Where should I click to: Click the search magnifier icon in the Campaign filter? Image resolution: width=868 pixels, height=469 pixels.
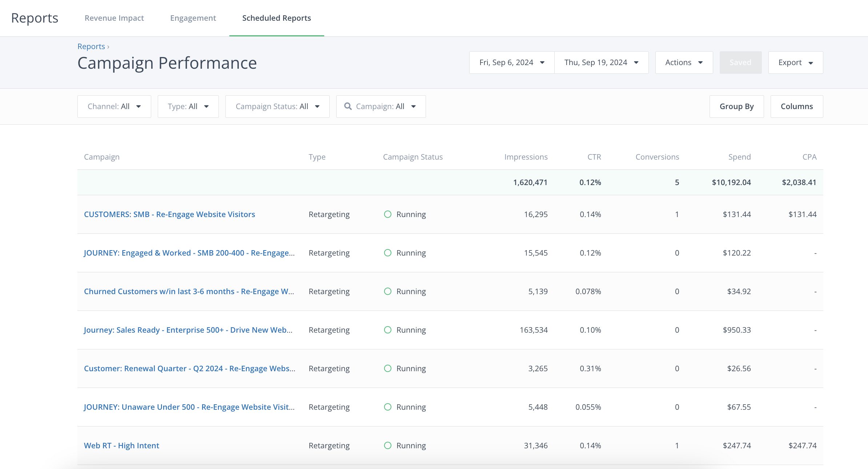click(x=348, y=106)
